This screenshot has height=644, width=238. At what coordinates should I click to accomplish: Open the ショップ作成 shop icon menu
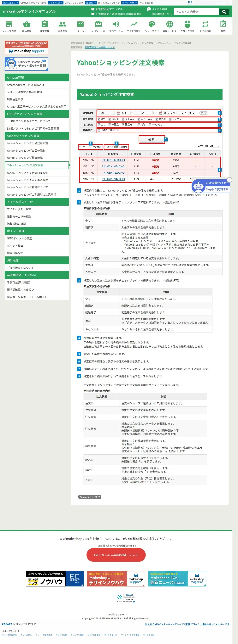(x=9, y=26)
